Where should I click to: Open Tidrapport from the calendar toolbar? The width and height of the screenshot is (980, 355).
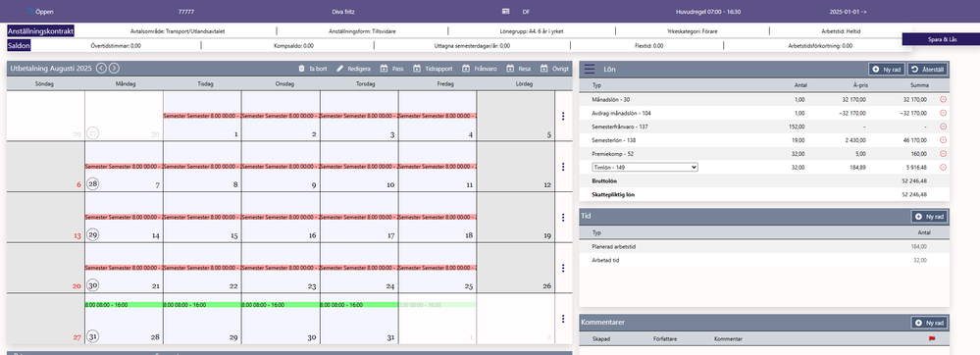click(x=434, y=69)
